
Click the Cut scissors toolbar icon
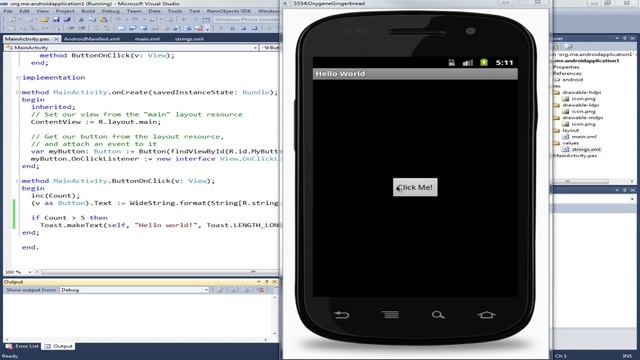tap(81, 20)
